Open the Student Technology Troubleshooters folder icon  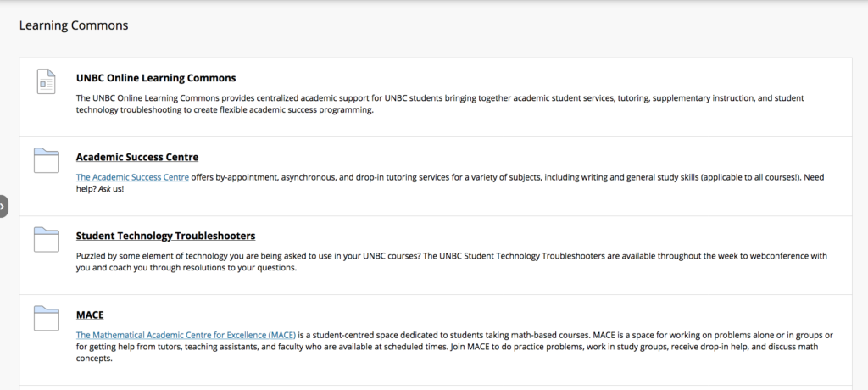click(x=46, y=239)
